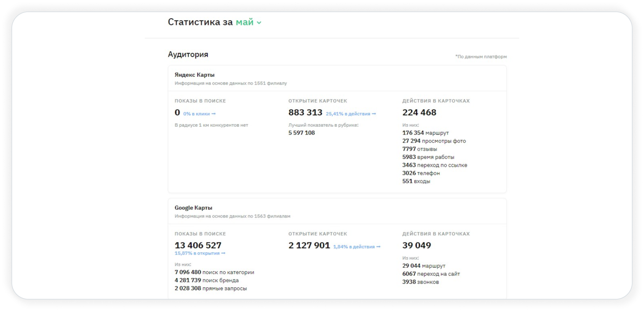Open the 15,87% в открытия link
Screen dimensions: 644x311
point(200,253)
